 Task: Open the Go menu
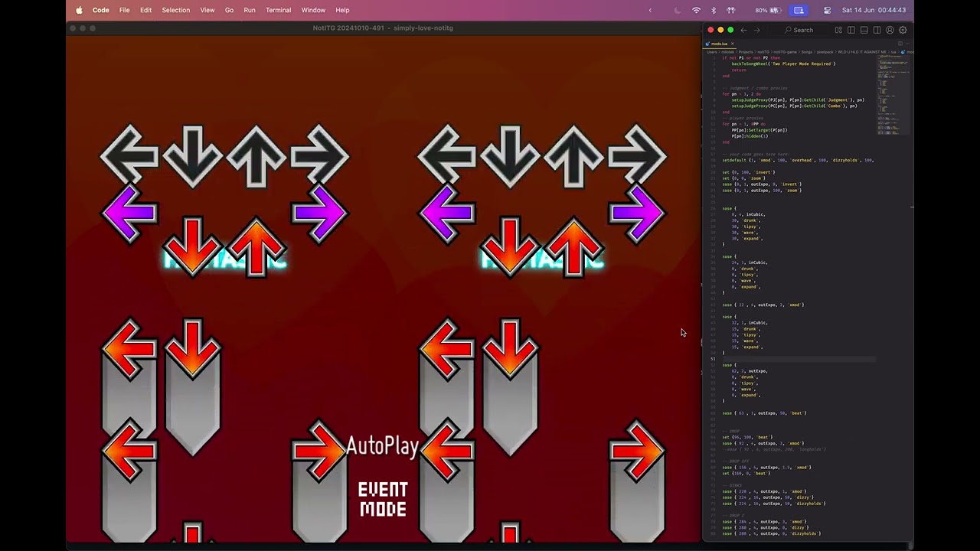pos(229,10)
